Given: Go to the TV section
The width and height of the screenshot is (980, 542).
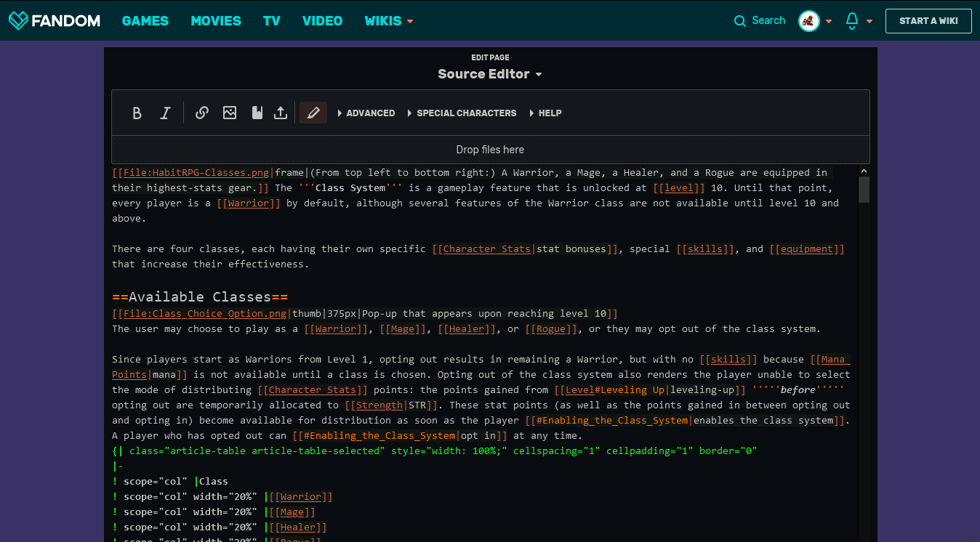Looking at the screenshot, I should pyautogui.click(x=272, y=21).
